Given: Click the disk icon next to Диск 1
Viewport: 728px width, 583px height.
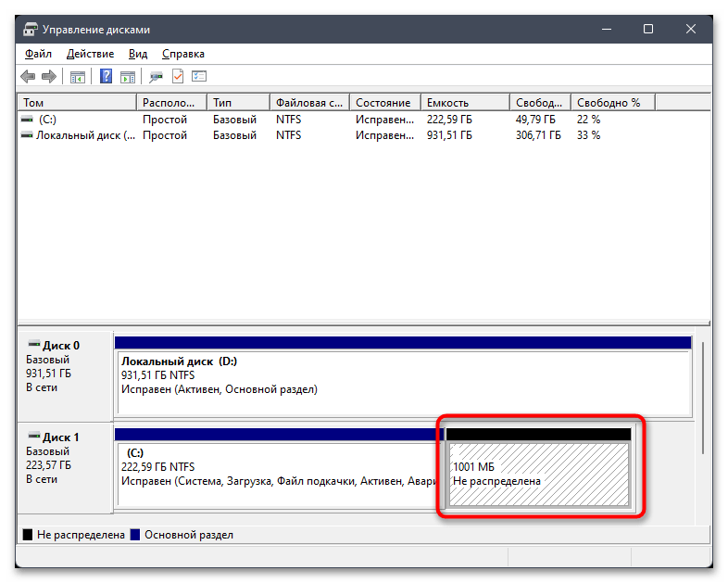Looking at the screenshot, I should 34,436.
